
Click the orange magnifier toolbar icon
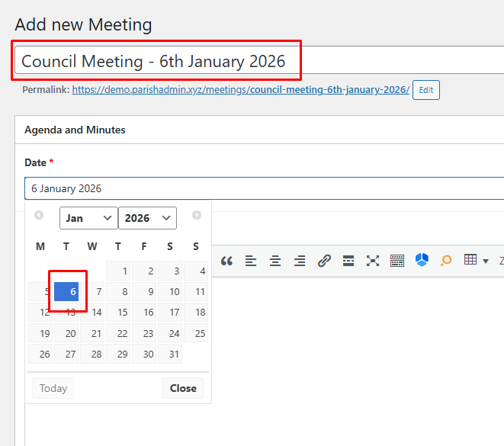[x=446, y=261]
